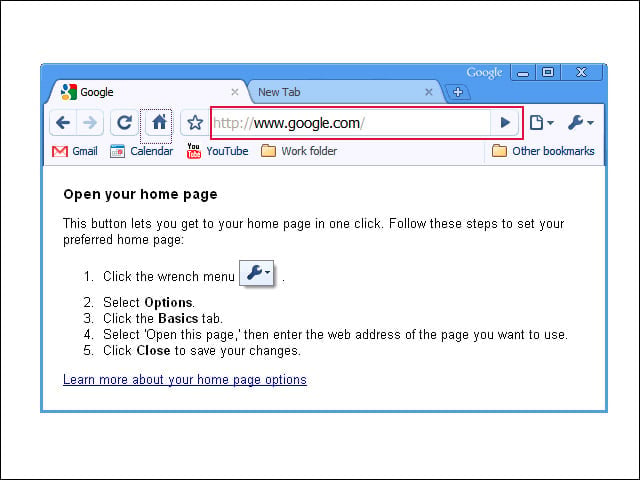Maximize the browser window
This screenshot has width=640, height=480.
click(x=548, y=73)
